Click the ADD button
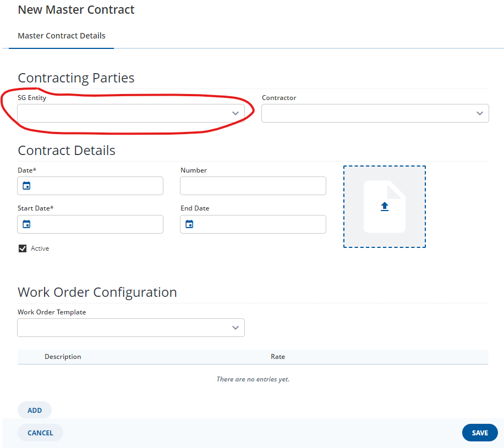The image size is (504, 448). point(35,410)
